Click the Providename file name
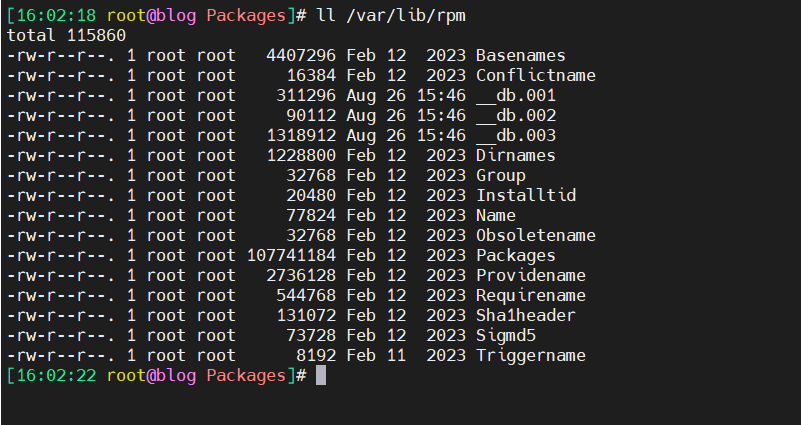The width and height of the screenshot is (801, 425). (530, 275)
